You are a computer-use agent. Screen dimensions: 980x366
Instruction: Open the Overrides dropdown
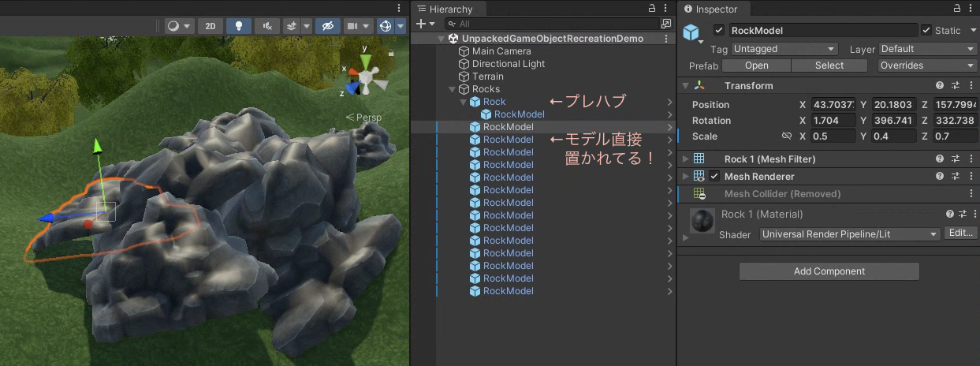coord(927,65)
